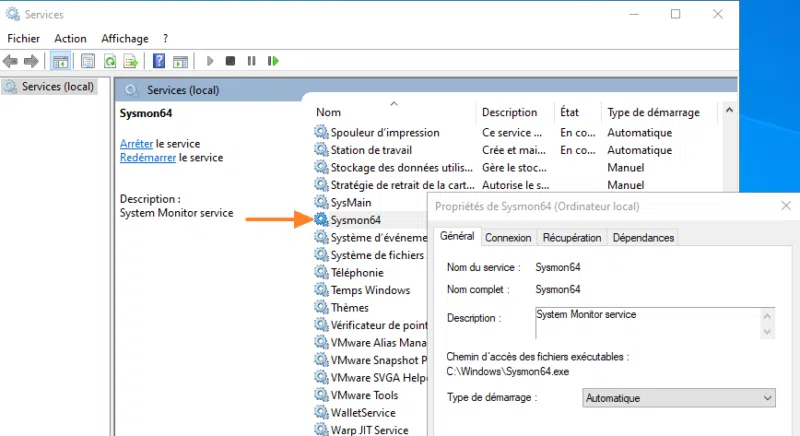Click the Redémarrer le service link
The width and height of the screenshot is (800, 436).
[148, 158]
